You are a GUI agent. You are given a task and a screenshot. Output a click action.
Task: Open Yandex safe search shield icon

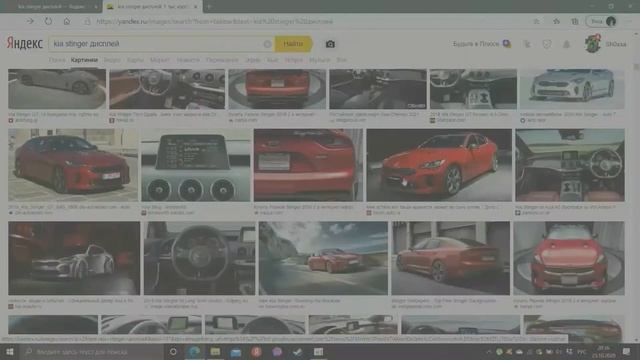click(x=547, y=44)
